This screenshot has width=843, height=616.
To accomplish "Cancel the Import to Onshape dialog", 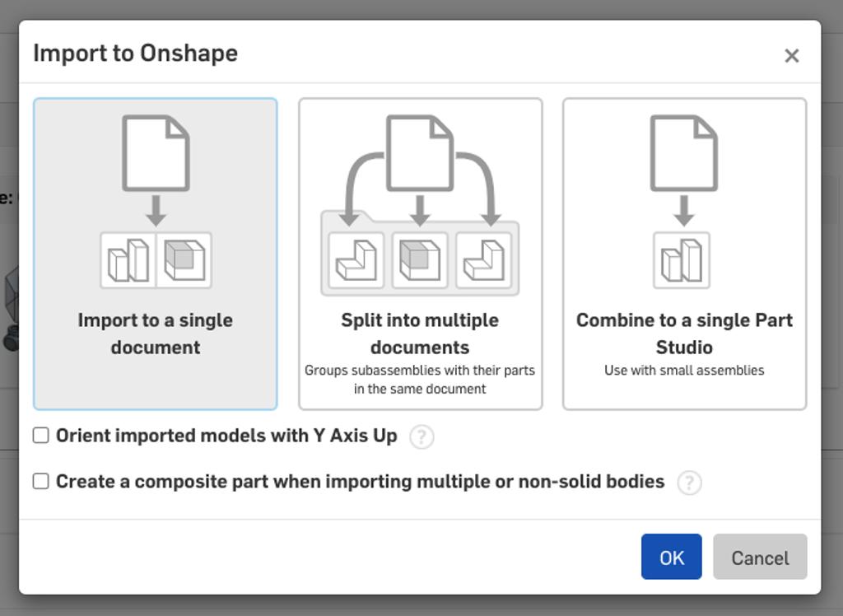I will [x=759, y=557].
